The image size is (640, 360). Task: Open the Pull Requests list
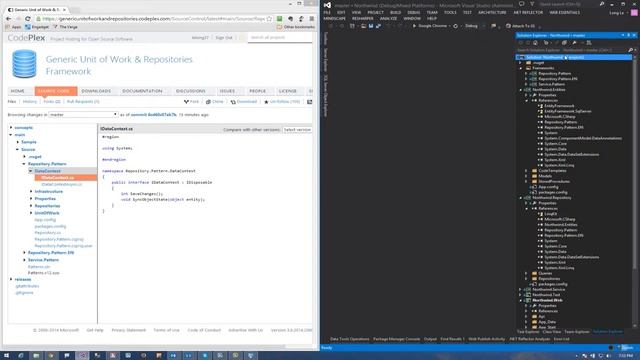tap(83, 102)
